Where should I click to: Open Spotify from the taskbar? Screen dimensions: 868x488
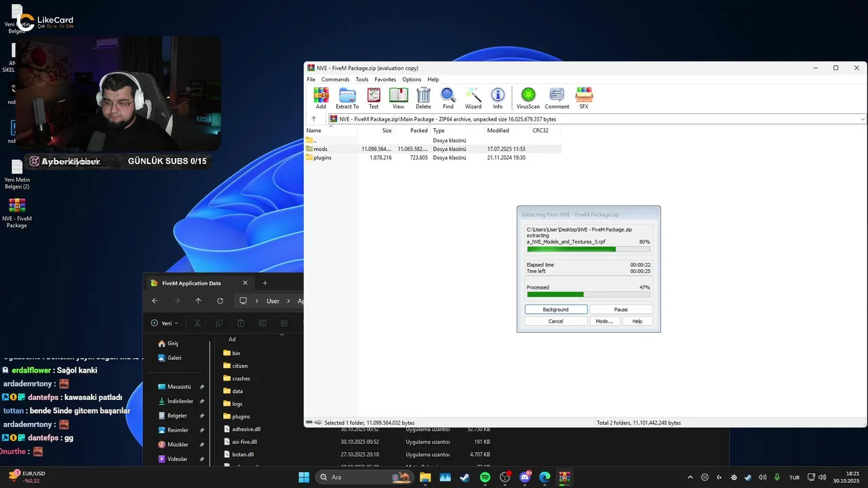tap(485, 477)
